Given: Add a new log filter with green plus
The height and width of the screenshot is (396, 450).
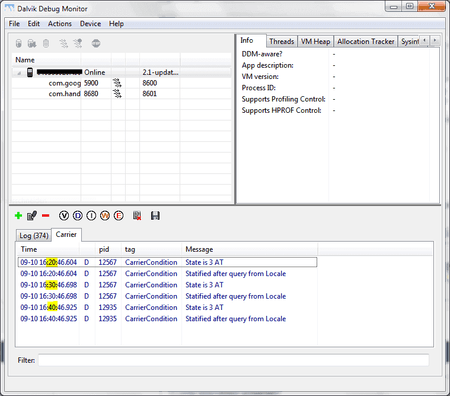Looking at the screenshot, I should coord(18,216).
